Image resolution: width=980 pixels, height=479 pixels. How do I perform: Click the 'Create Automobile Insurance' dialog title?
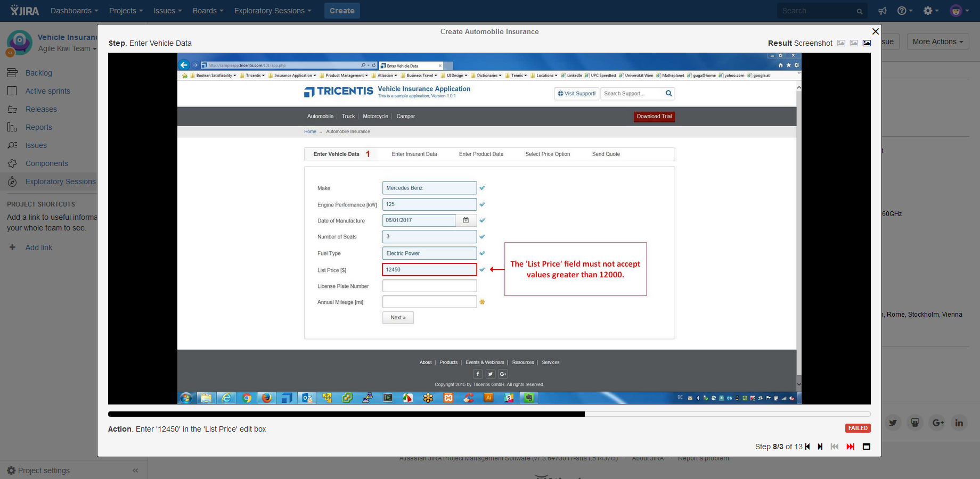[x=489, y=31]
